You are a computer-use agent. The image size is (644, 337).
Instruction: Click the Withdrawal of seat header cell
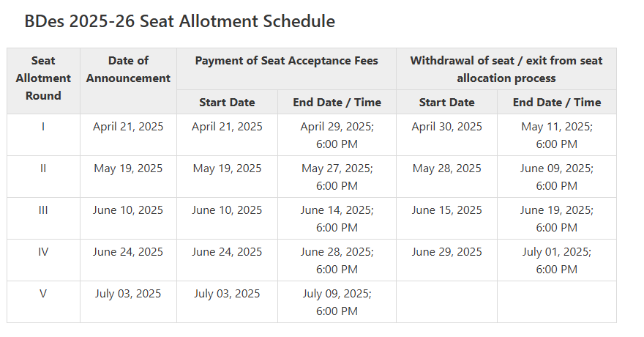[506, 70]
